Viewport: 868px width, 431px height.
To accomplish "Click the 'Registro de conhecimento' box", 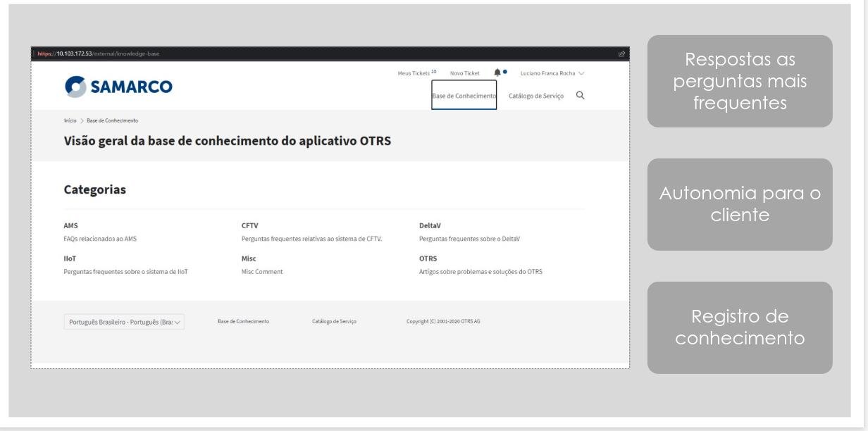I will pos(740,327).
